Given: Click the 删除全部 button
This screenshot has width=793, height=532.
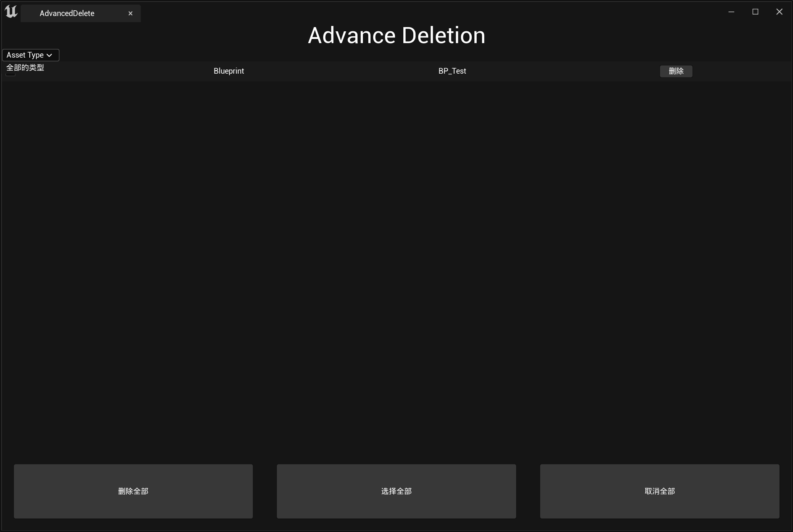Looking at the screenshot, I should pyautogui.click(x=133, y=491).
